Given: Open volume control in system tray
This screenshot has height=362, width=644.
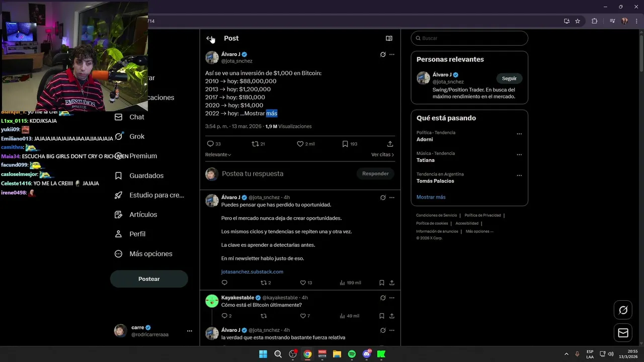Looking at the screenshot, I should [611, 354].
